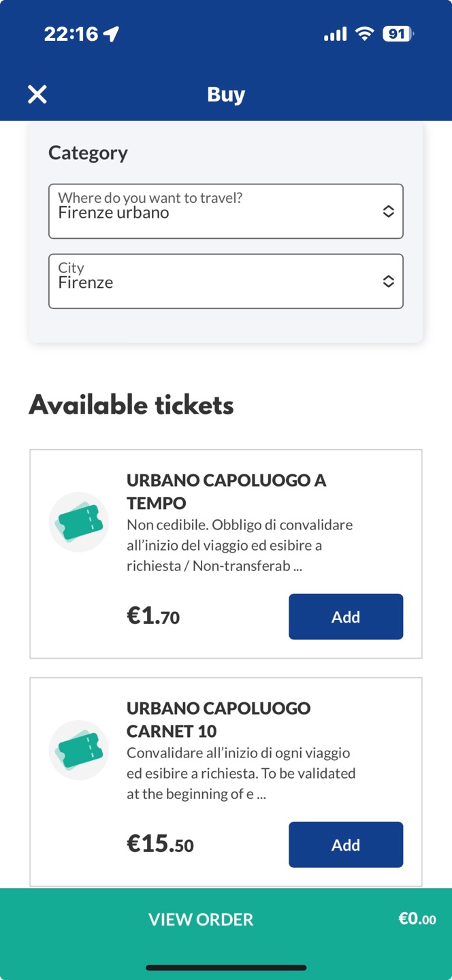Select the URBANO CAPOLUOGO A TEMPO title

coord(227,491)
